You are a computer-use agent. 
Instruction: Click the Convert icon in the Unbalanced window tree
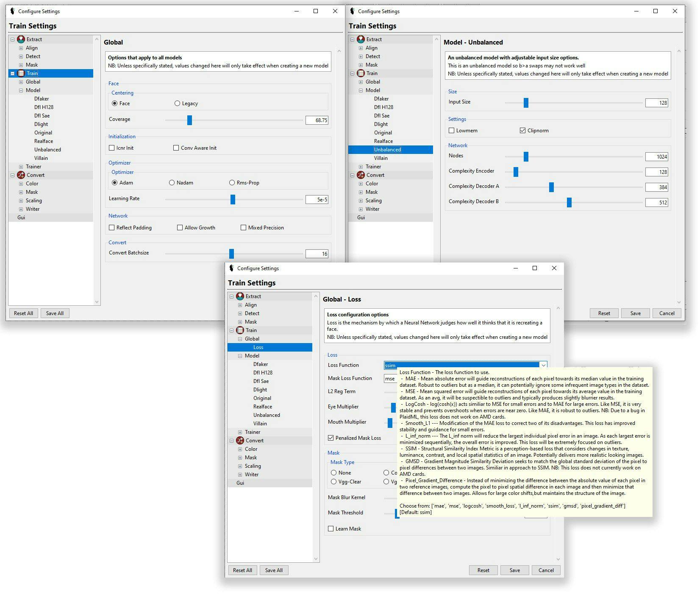pos(361,175)
